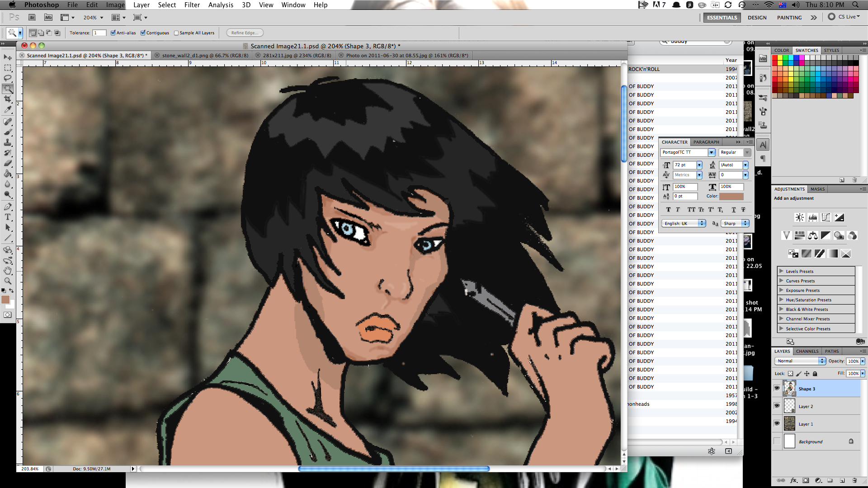Hide the Shape 3 layer
This screenshot has height=488, width=868.
point(777,388)
